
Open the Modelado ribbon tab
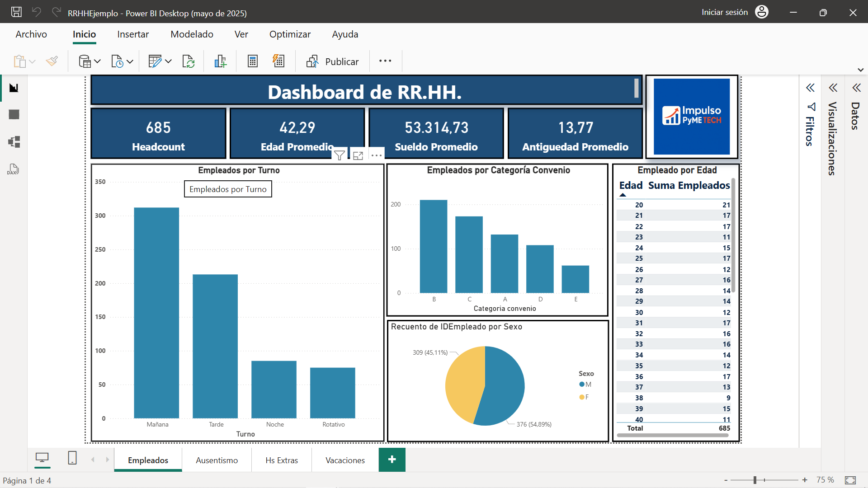(x=192, y=34)
